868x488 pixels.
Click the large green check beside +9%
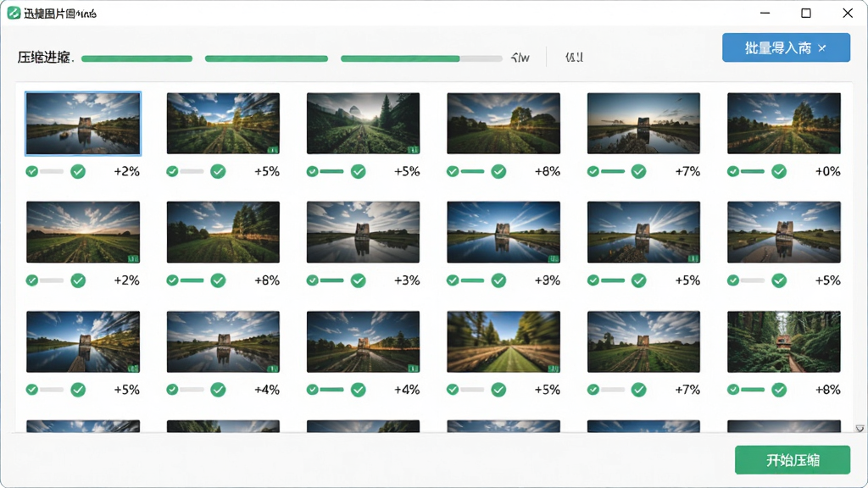coord(498,280)
